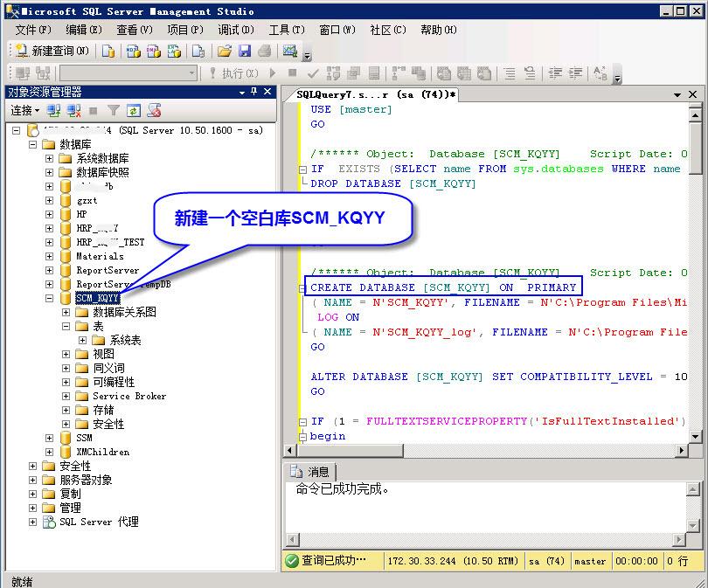Select the Messages (消息) results tab
This screenshot has height=588, width=708.
coord(310,472)
